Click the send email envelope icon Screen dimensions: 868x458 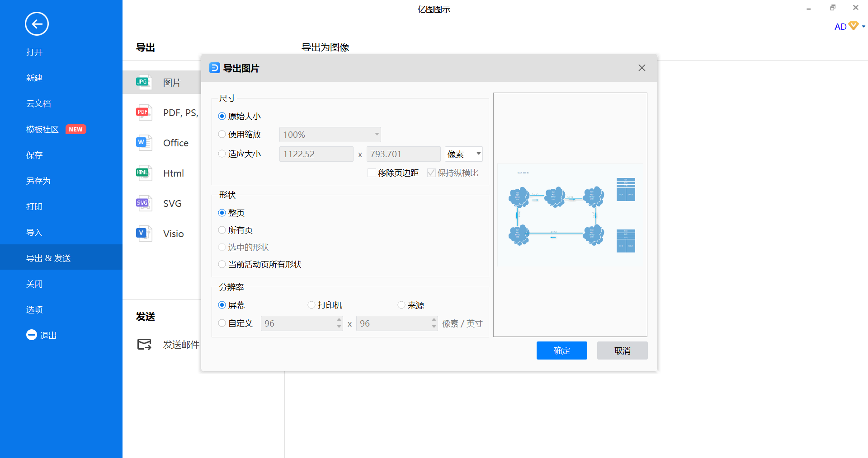coord(144,344)
